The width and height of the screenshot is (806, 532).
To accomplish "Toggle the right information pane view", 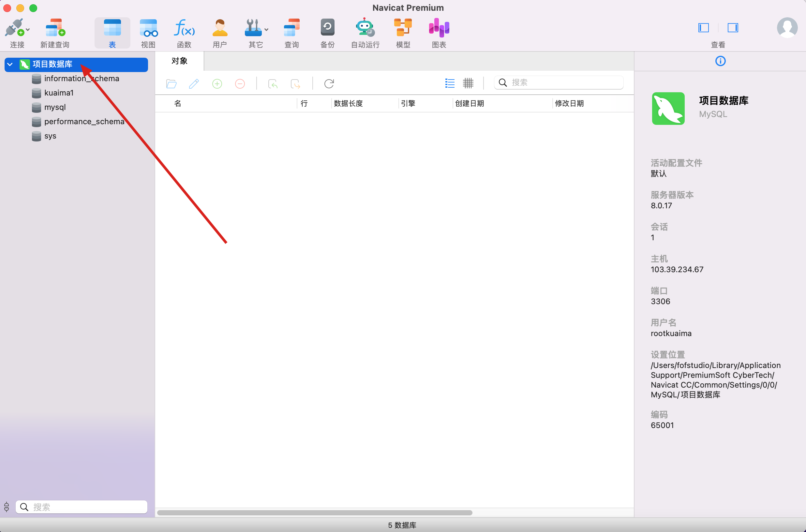I will point(733,27).
